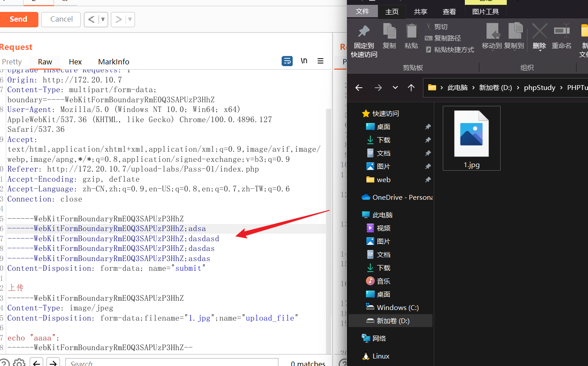
Task: Open the MarkInfo tab in Request
Action: point(114,62)
